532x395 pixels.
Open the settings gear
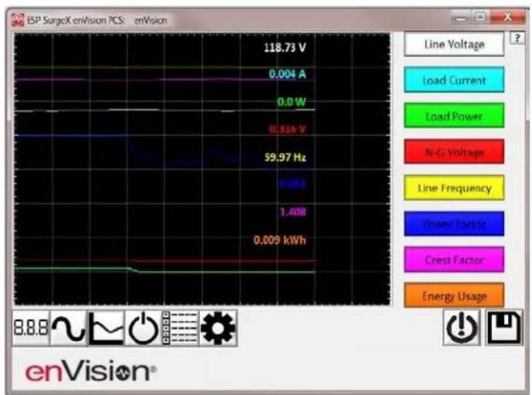click(x=218, y=328)
